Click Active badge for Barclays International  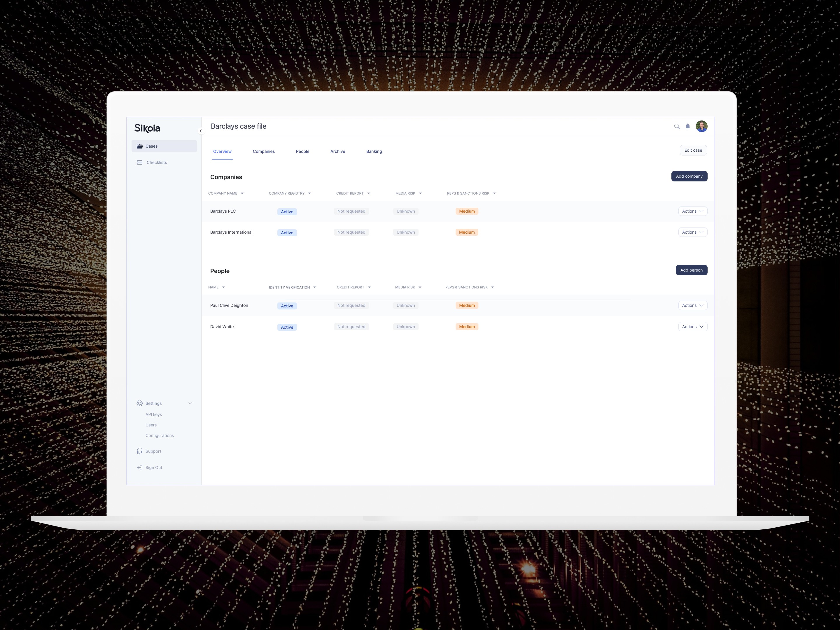coord(287,233)
